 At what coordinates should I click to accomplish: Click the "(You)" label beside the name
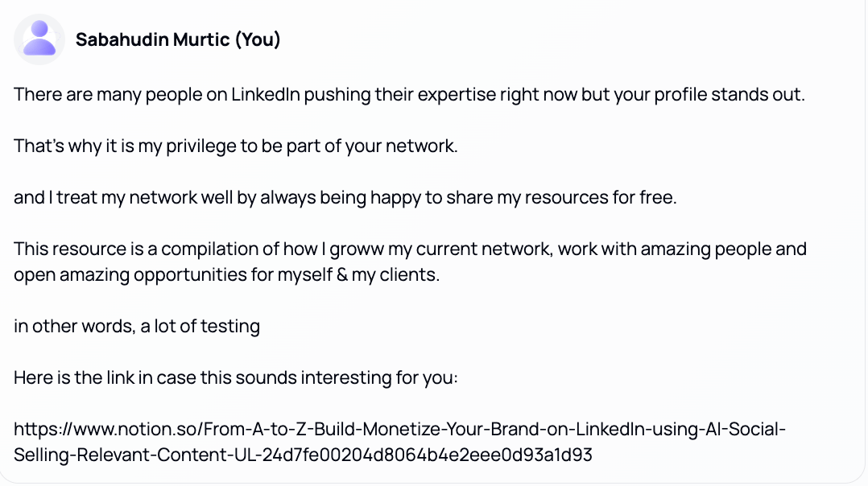[x=257, y=39]
